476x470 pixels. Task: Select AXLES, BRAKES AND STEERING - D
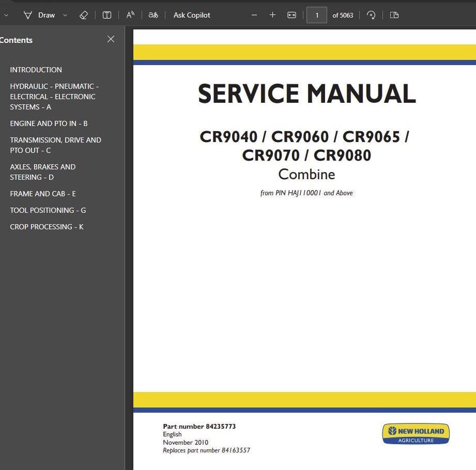coord(43,172)
